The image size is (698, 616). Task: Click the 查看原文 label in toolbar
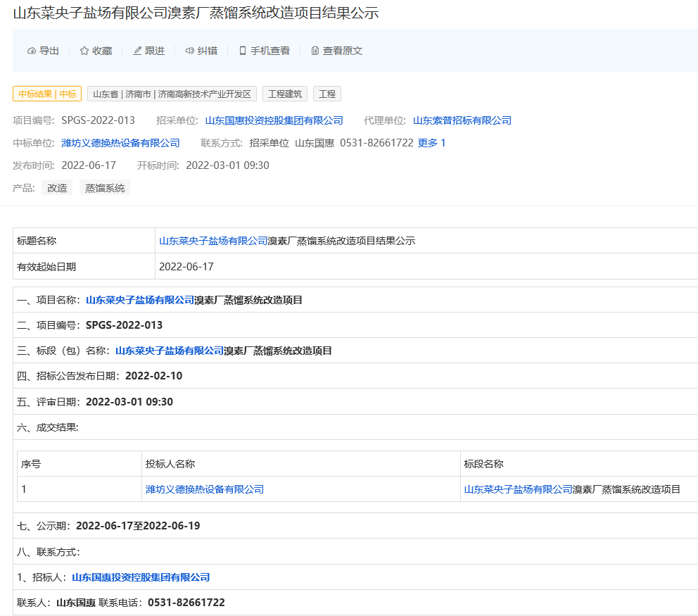pyautogui.click(x=343, y=51)
